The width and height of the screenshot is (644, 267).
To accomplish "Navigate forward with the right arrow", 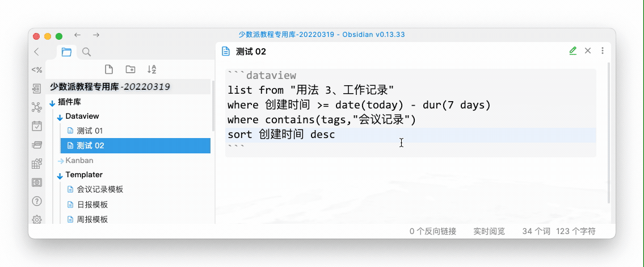I will [x=96, y=35].
